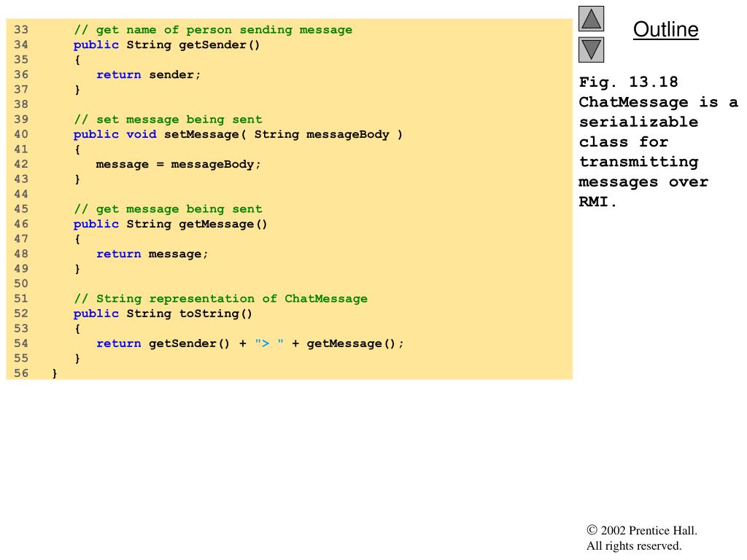This screenshot has height=560, width=747.
Task: Click line number 33
Action: pos(21,29)
